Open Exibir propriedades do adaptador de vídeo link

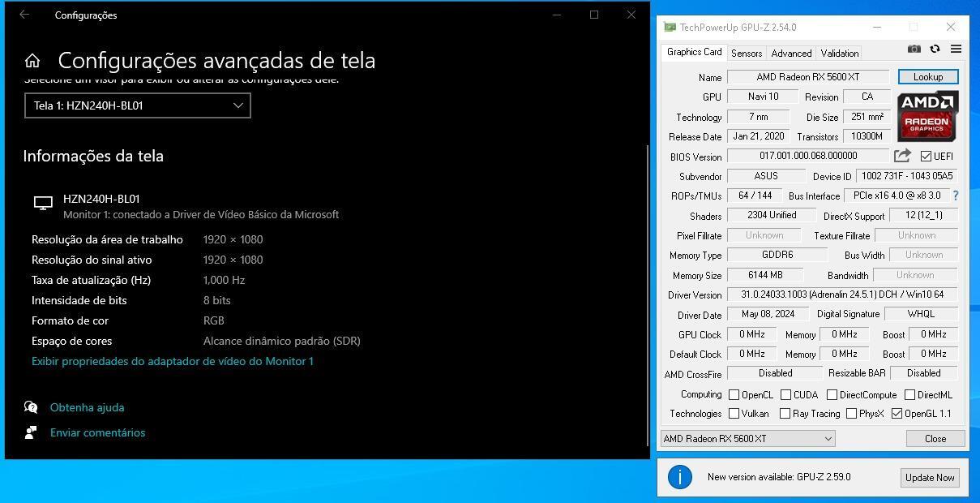[x=173, y=361]
